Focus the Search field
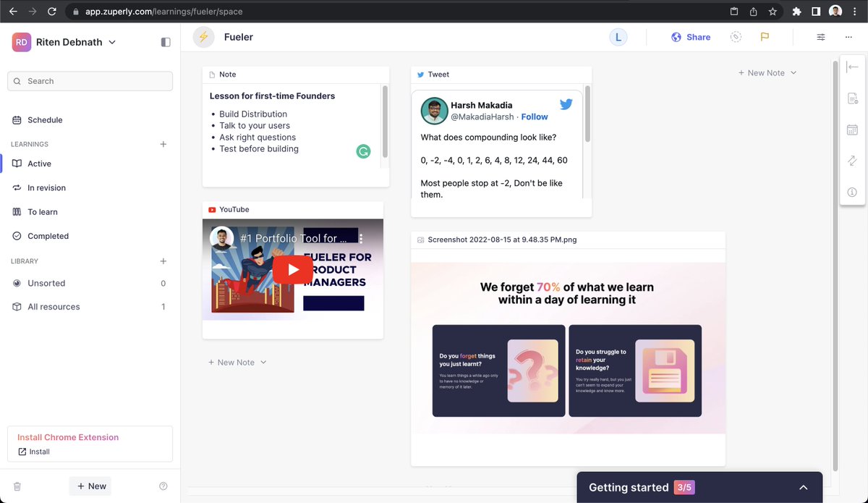The width and height of the screenshot is (868, 503). click(90, 81)
